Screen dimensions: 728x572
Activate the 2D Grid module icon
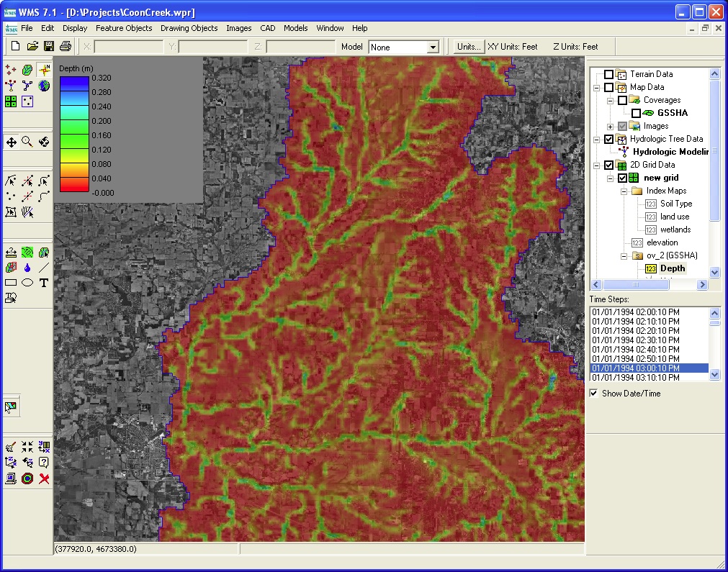coord(10,101)
